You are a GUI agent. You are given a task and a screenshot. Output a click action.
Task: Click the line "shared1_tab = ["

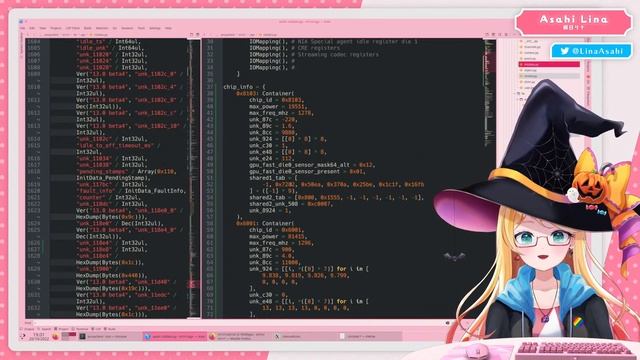tap(273, 178)
